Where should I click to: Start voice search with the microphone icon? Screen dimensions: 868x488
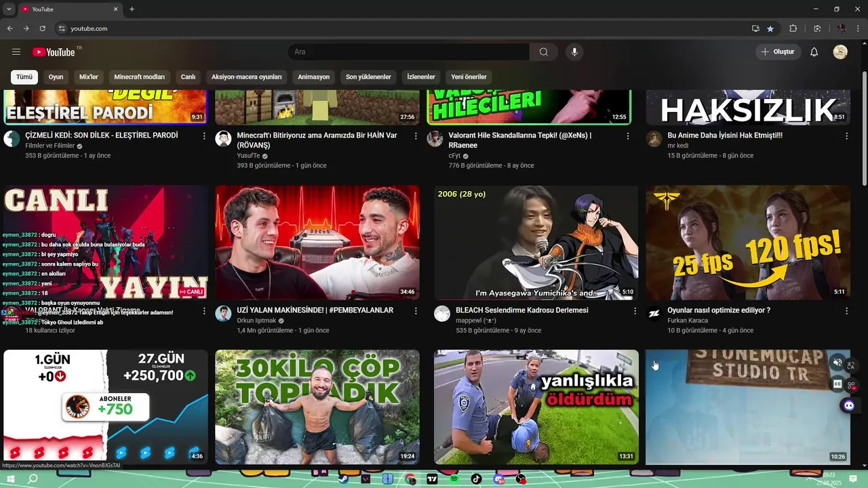574,52
